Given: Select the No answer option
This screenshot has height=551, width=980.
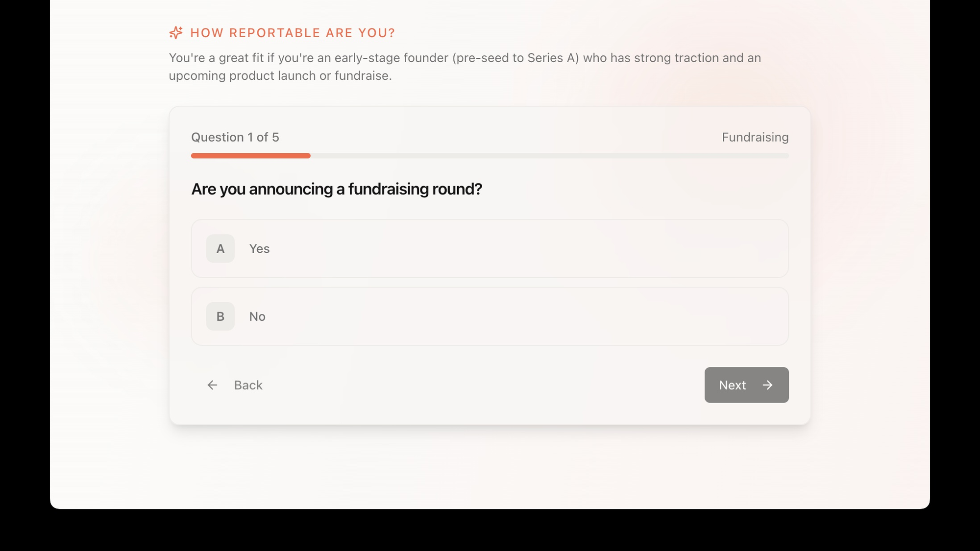Looking at the screenshot, I should (490, 316).
